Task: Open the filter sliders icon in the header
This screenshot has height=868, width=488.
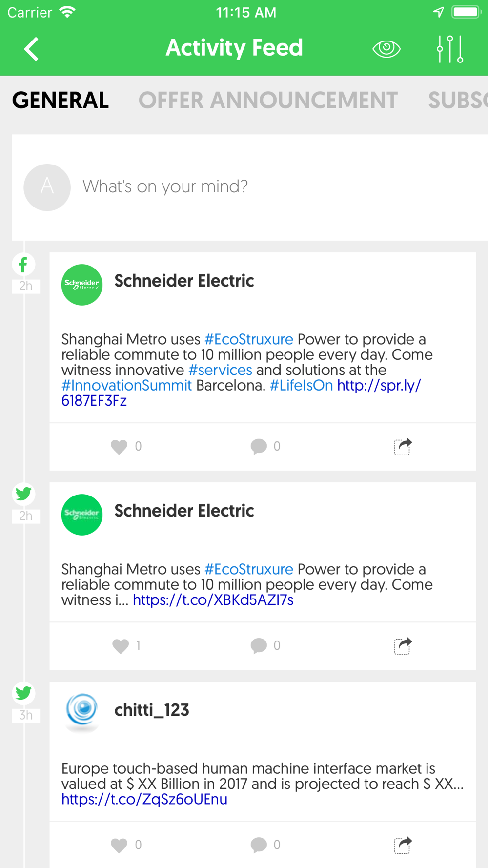Action: [x=450, y=49]
